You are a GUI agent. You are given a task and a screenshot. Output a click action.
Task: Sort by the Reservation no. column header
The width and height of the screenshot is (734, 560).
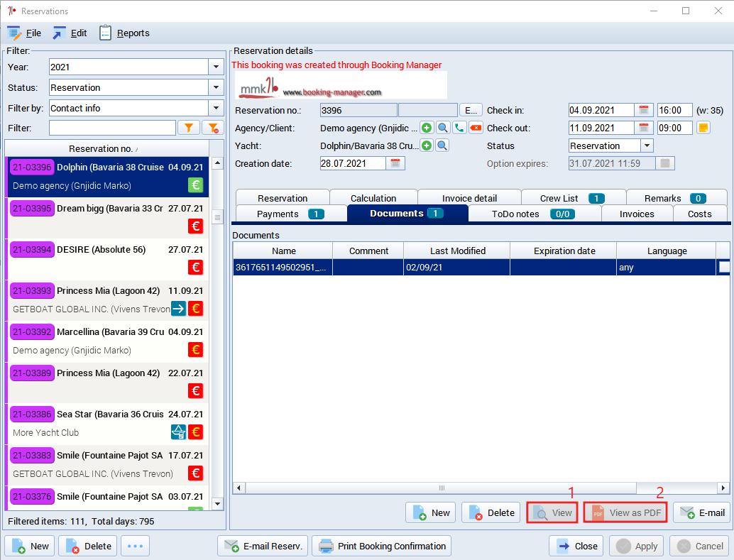pos(106,148)
